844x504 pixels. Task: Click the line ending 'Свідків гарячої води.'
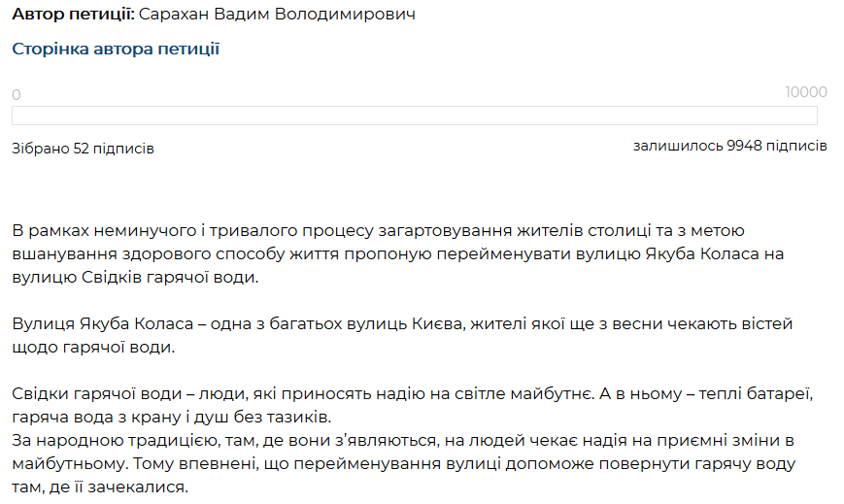pos(136,277)
